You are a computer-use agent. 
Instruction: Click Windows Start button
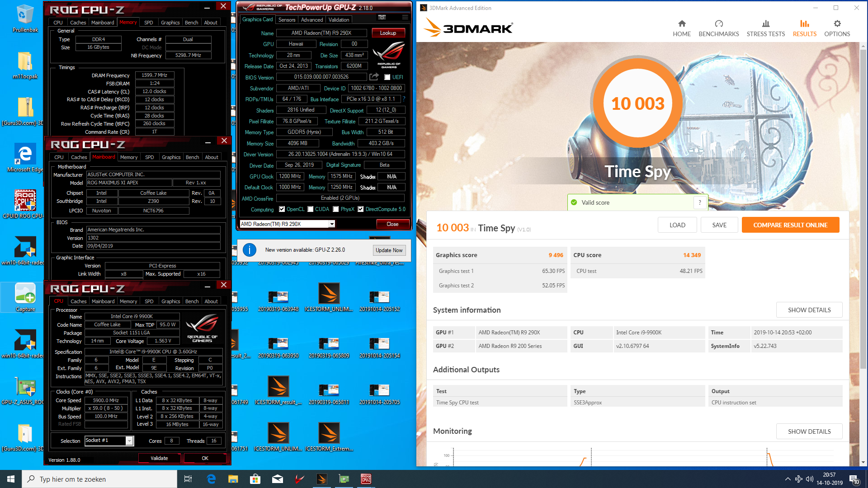pyautogui.click(x=11, y=479)
